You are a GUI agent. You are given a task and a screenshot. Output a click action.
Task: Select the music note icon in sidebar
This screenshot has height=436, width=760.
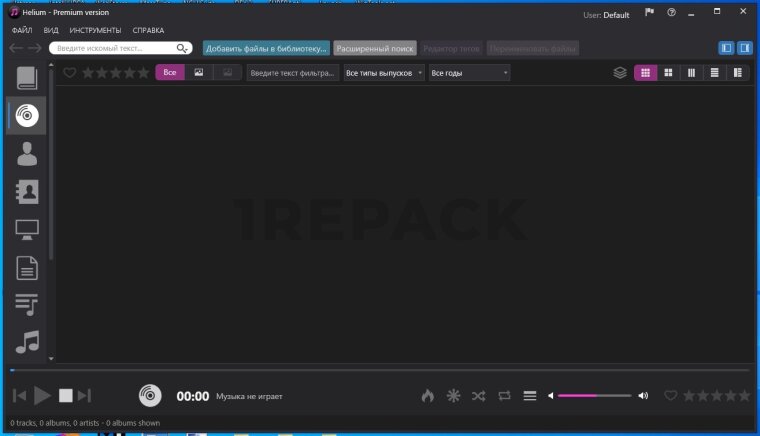point(27,341)
